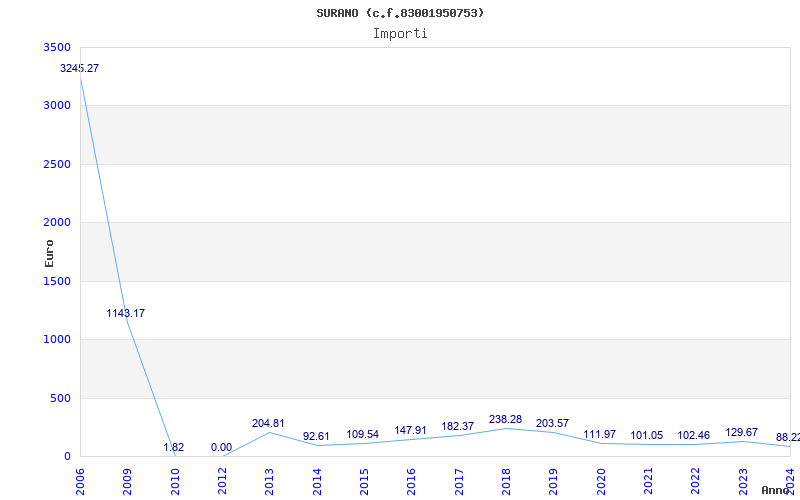
Task: Select the 129.67 data label
Action: pyautogui.click(x=742, y=433)
